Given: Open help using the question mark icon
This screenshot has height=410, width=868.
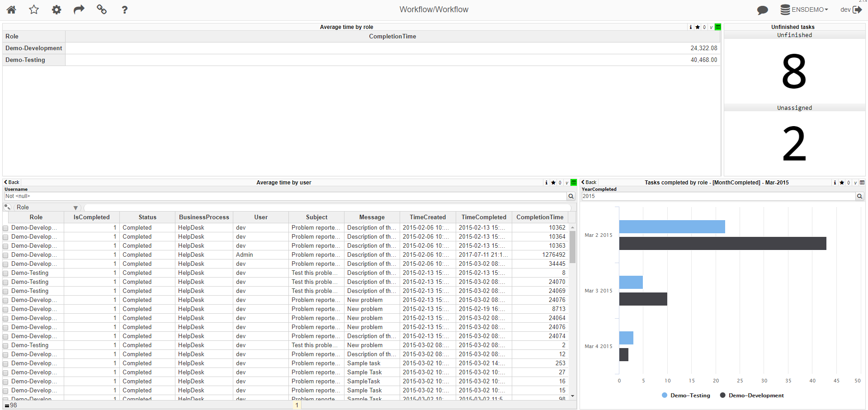Looking at the screenshot, I should coord(124,9).
